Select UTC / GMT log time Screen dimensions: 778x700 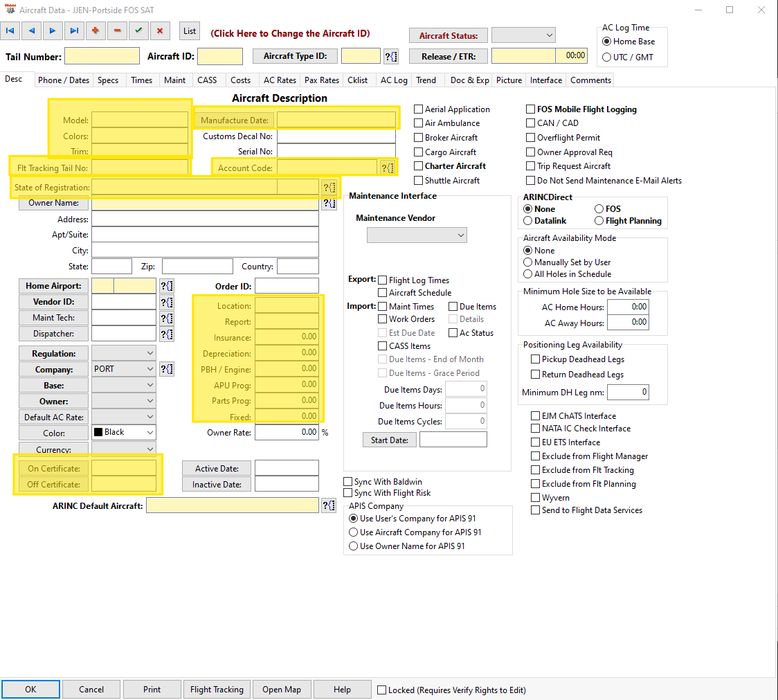coord(606,57)
